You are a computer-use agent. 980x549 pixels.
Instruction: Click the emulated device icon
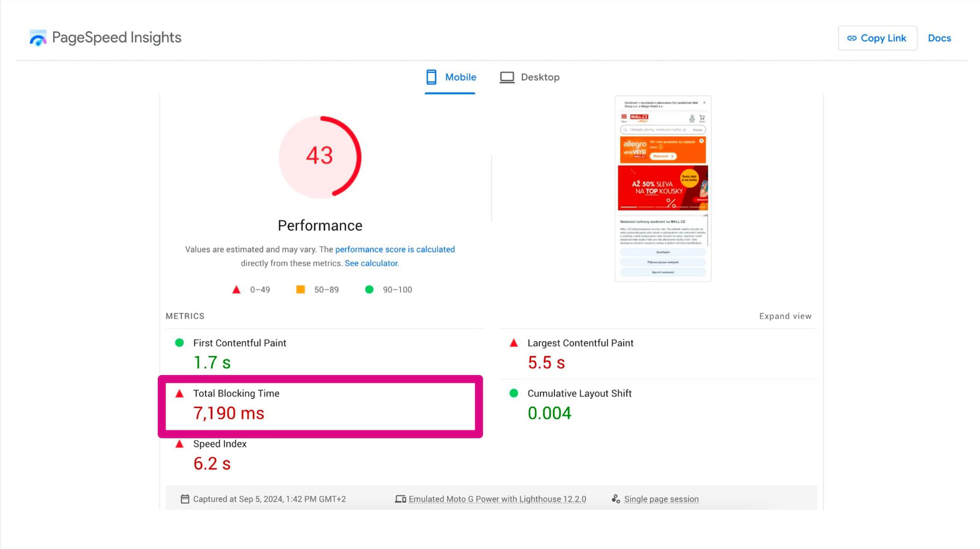(400, 499)
